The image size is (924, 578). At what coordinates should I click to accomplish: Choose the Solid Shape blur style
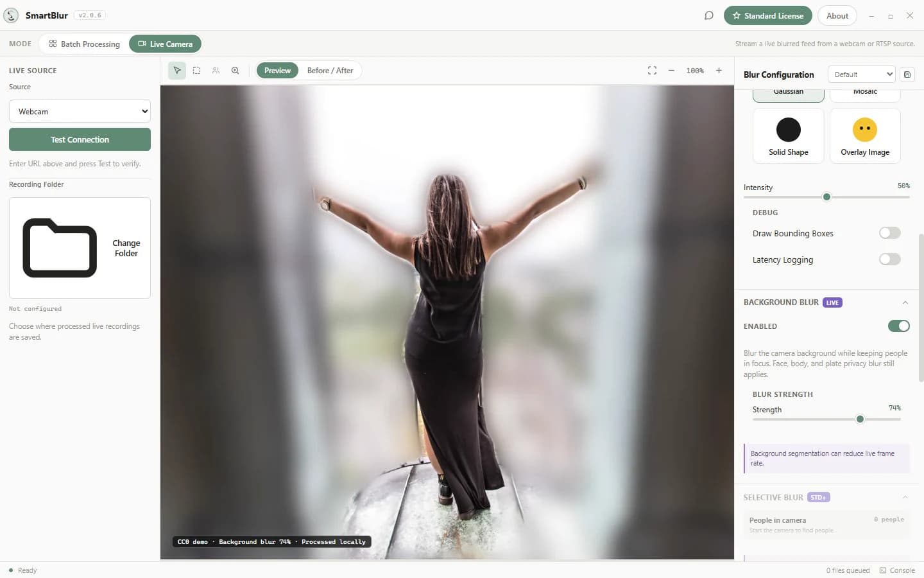789,136
